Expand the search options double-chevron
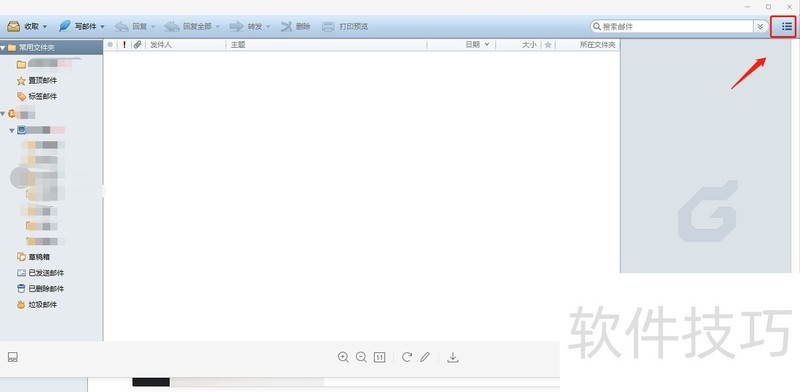Viewport: 800px width, 392px height. 760,27
